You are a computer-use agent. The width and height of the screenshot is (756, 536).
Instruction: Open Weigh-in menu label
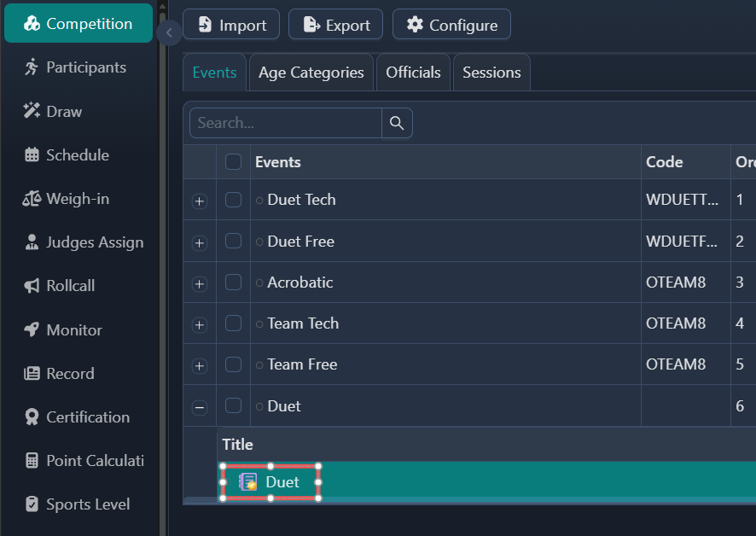(78, 199)
